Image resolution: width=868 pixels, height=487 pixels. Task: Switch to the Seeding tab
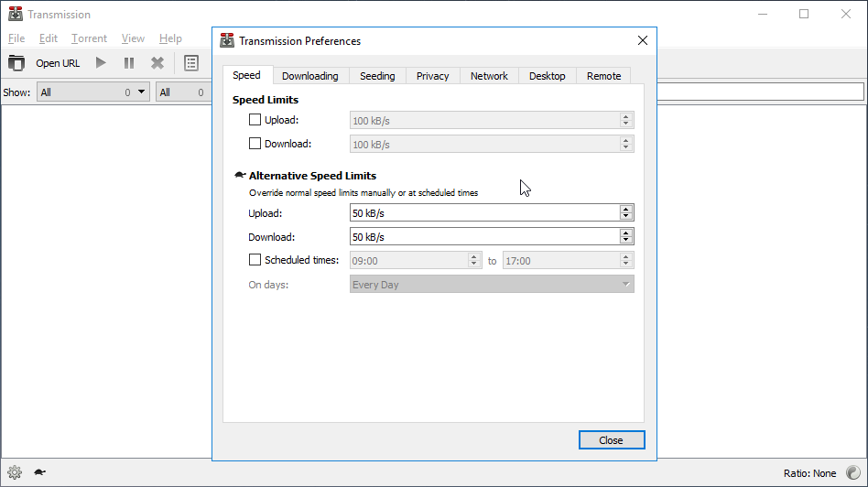tap(377, 76)
